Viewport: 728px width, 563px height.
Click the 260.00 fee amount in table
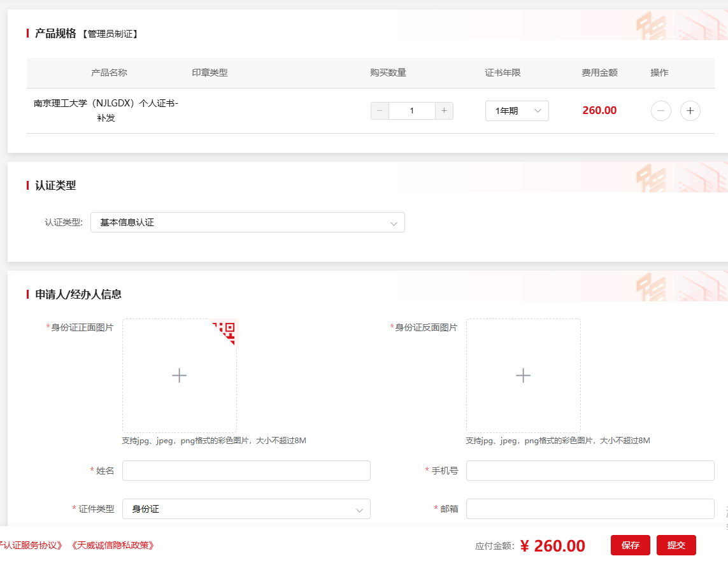coord(599,110)
